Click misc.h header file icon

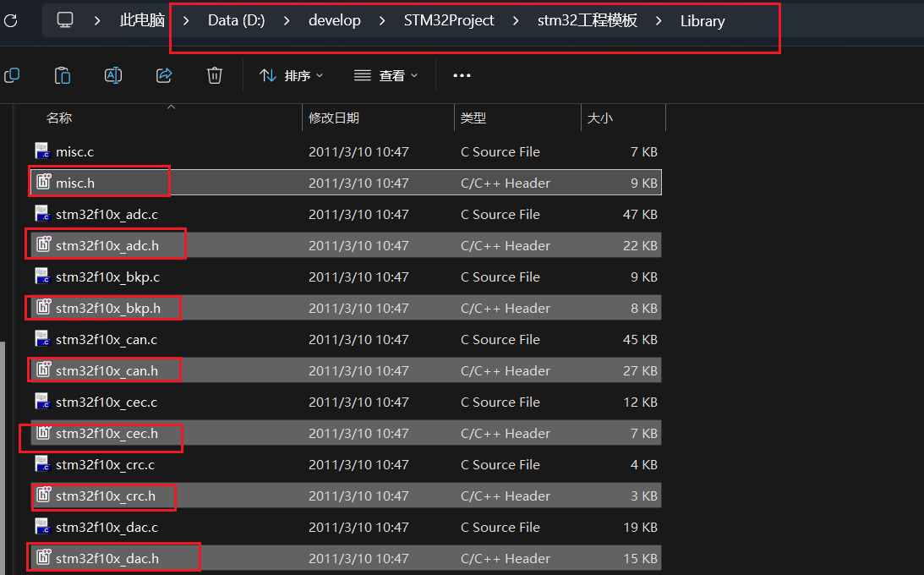point(44,182)
